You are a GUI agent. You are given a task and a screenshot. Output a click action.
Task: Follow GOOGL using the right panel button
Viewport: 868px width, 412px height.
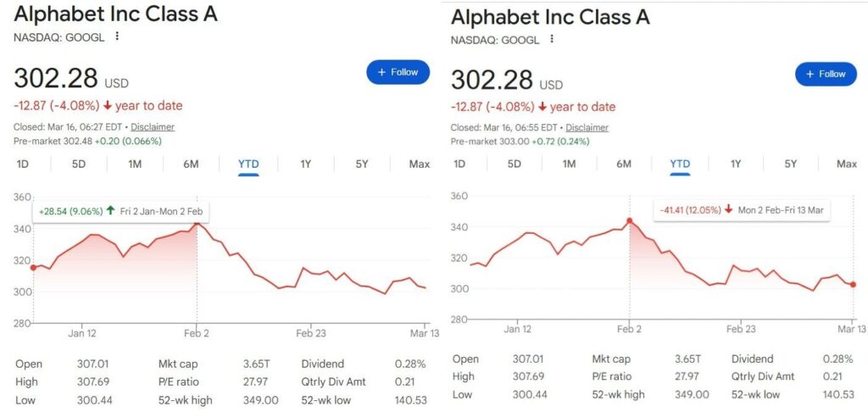826,74
